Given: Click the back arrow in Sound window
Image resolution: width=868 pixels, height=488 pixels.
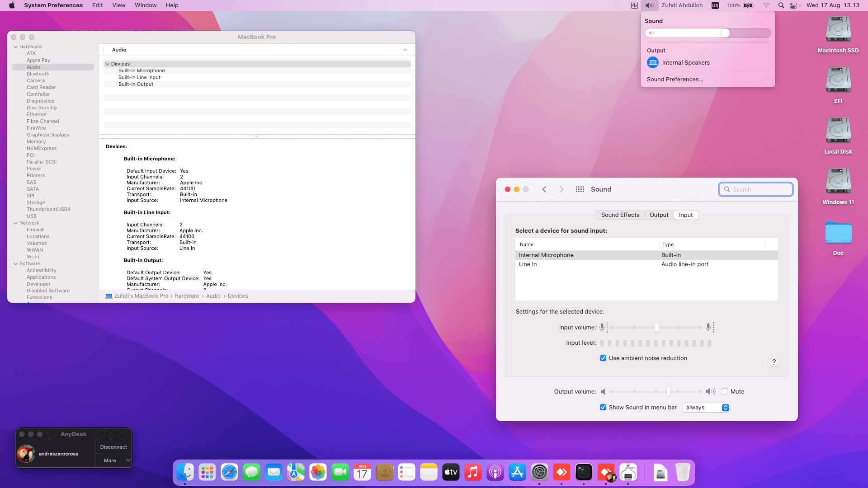Looking at the screenshot, I should point(544,189).
